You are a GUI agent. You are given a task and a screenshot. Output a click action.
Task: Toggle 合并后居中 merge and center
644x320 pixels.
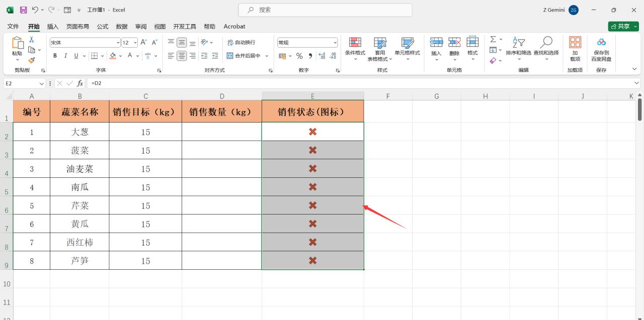point(244,56)
